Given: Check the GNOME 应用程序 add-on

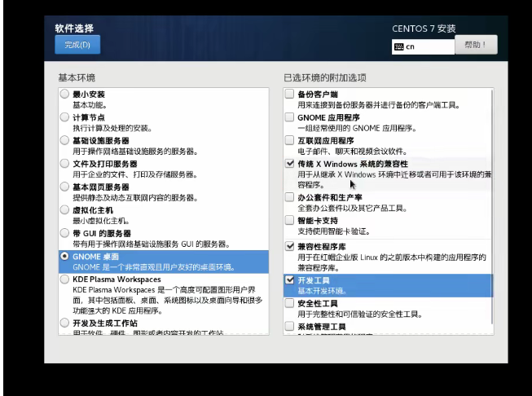Looking at the screenshot, I should (289, 117).
